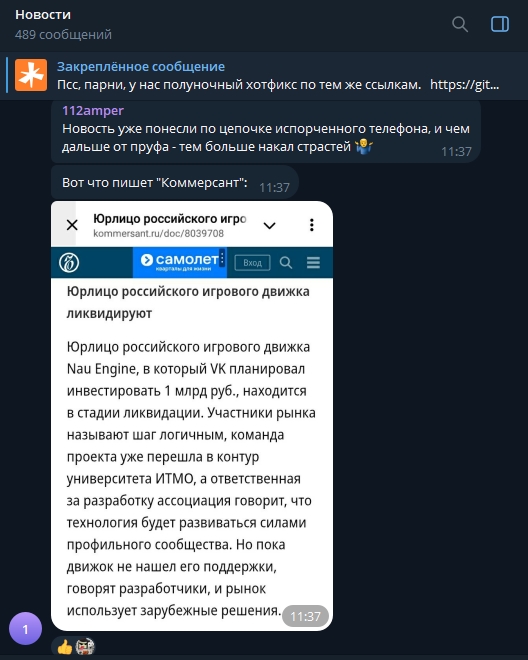This screenshot has height=660, width=528.
Task: Open the Самолет advertisement banner
Action: (x=180, y=262)
